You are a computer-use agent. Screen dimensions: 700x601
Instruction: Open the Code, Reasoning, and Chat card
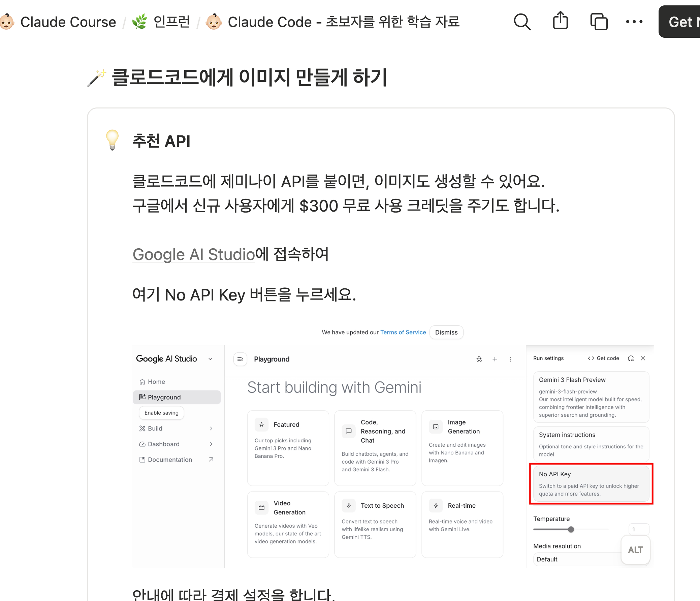(x=375, y=448)
